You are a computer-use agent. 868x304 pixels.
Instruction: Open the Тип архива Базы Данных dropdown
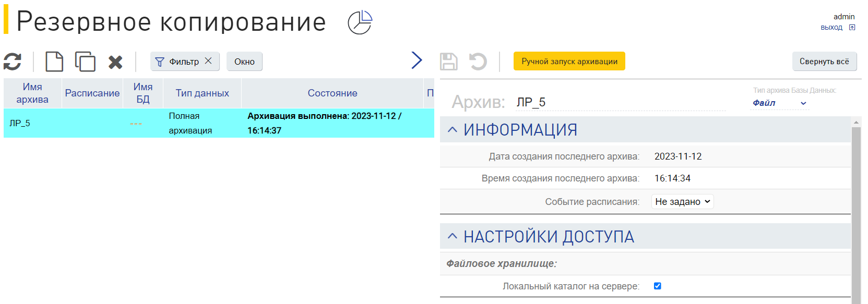780,103
